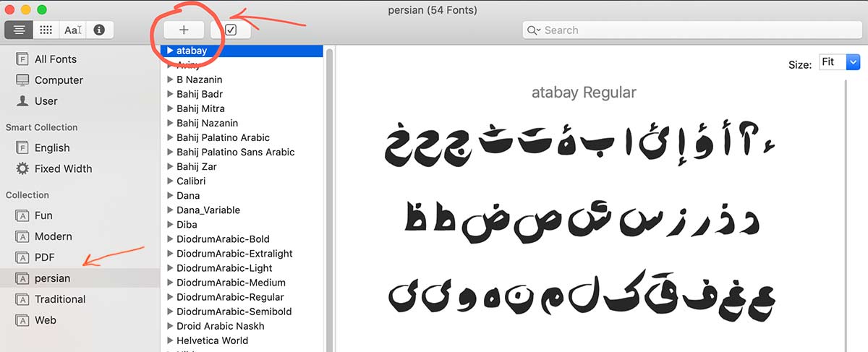Select the Traditional collection

(59, 299)
